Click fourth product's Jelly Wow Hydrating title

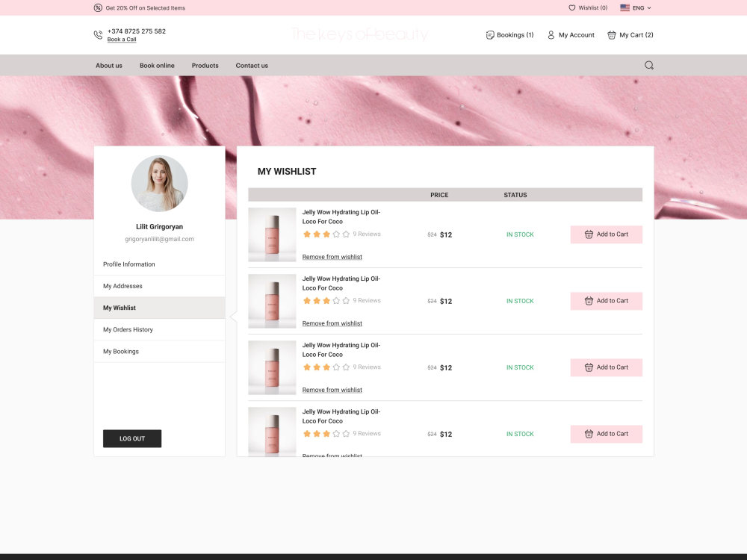pyautogui.click(x=341, y=416)
